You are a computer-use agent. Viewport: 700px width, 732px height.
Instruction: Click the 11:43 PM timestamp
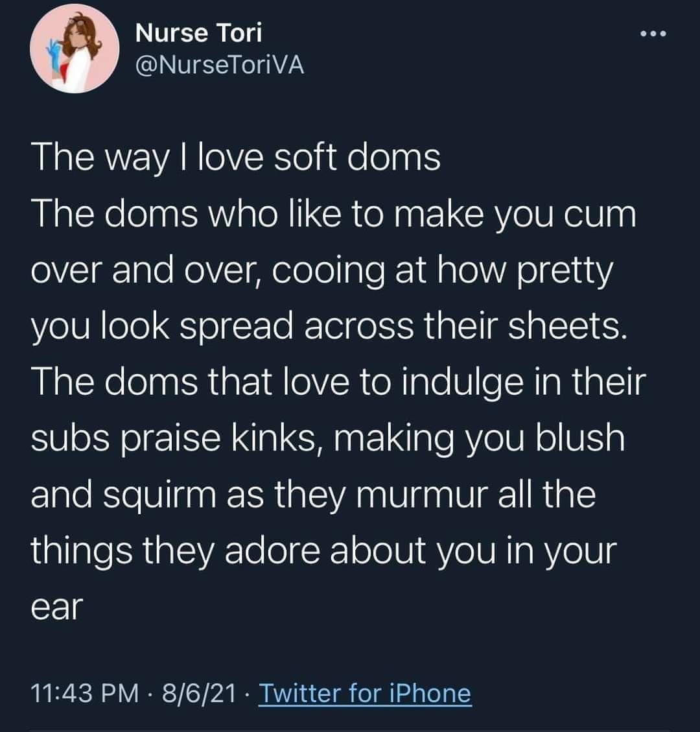(86, 694)
